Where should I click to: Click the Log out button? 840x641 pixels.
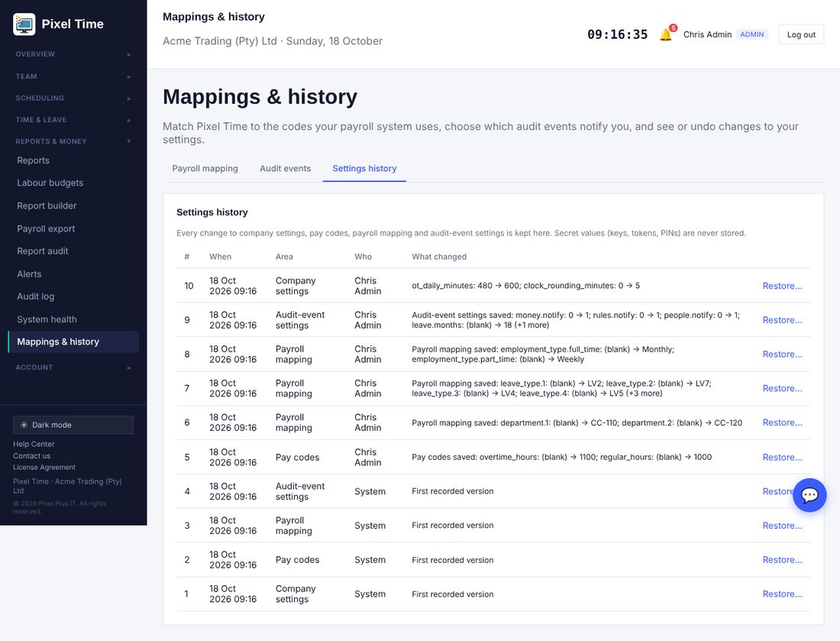tap(801, 34)
